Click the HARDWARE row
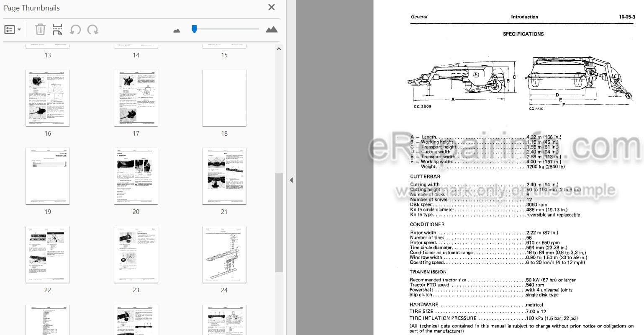 pos(476,305)
